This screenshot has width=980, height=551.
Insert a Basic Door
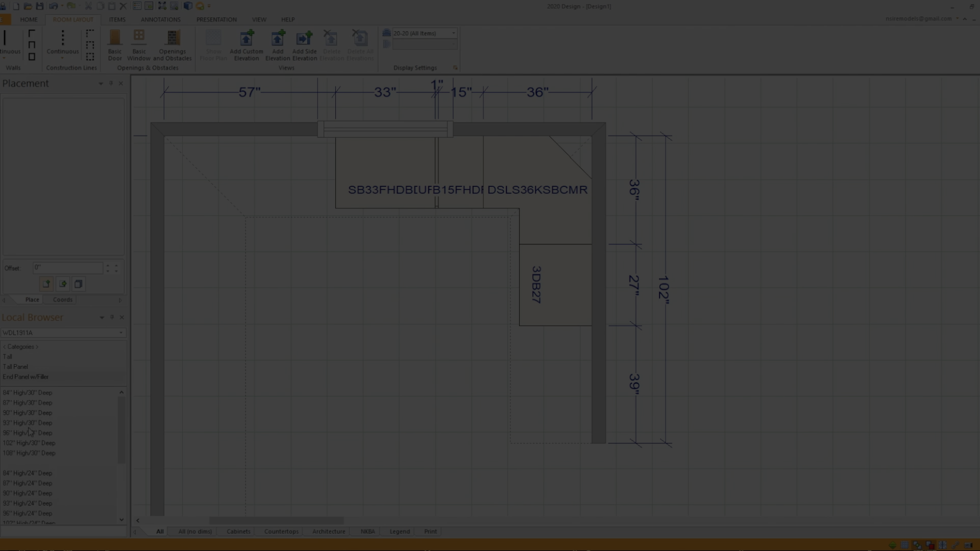click(x=115, y=45)
